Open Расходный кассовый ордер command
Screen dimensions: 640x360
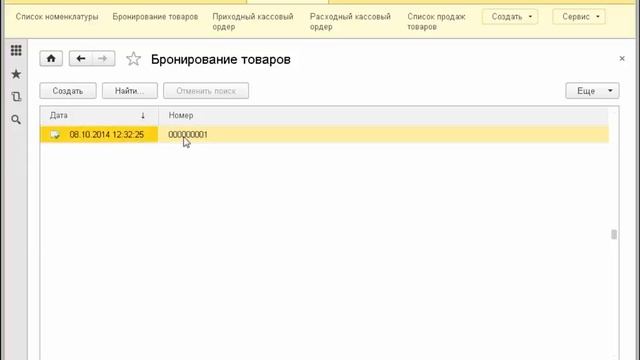350,22
